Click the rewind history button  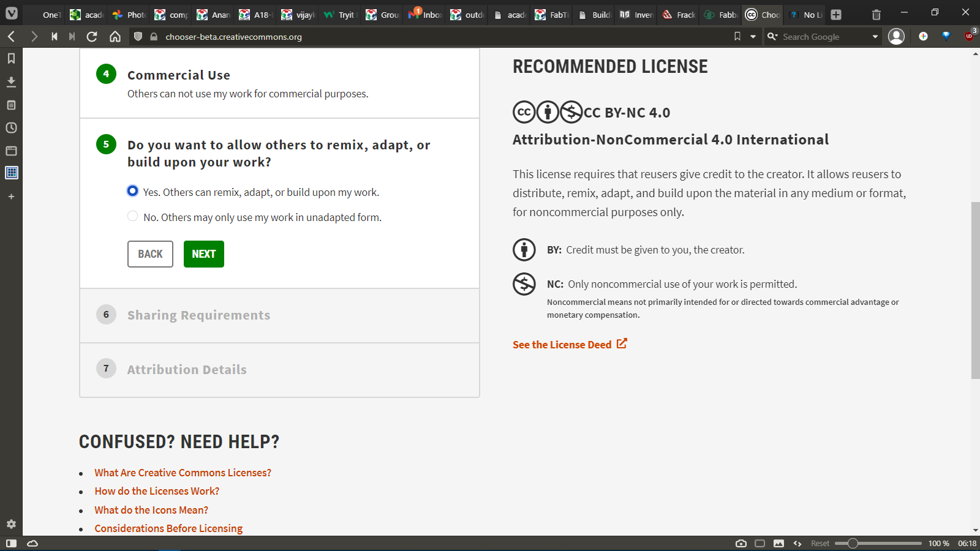tap(55, 37)
